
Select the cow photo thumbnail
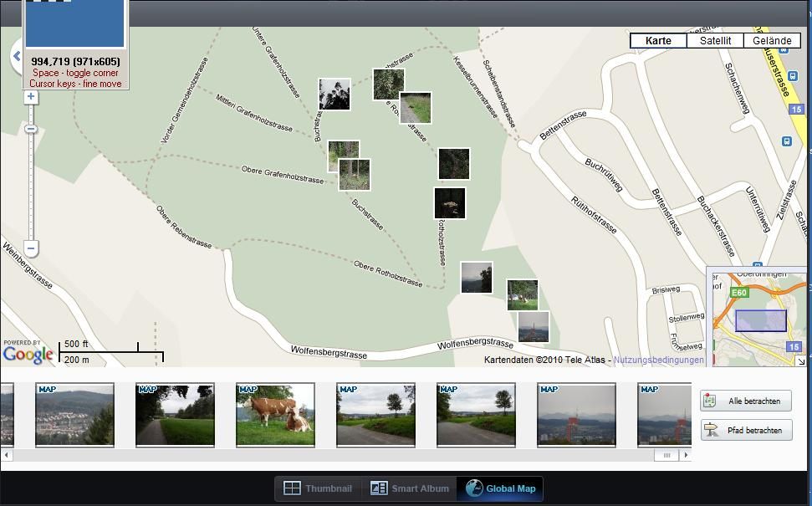point(275,415)
